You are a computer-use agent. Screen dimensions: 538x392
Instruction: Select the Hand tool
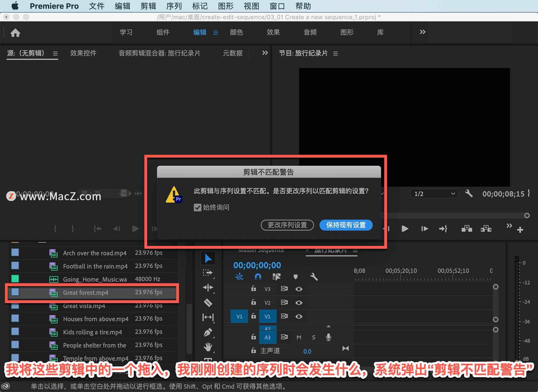208,347
